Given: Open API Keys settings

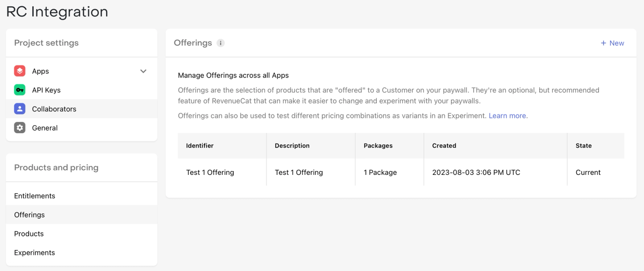Looking at the screenshot, I should [46, 90].
